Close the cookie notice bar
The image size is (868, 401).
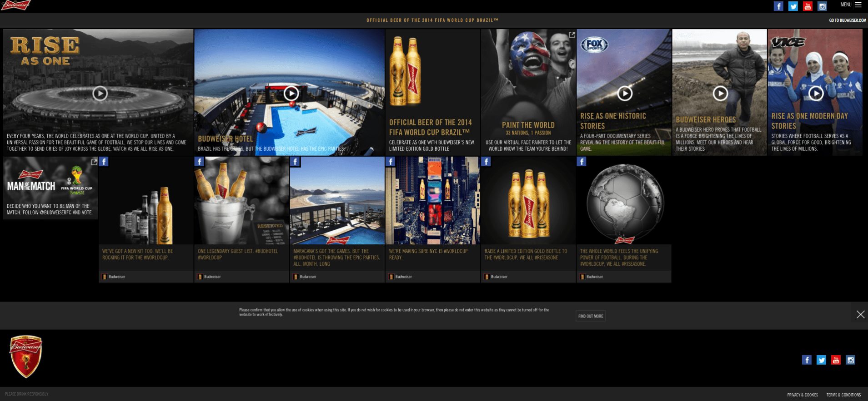(x=860, y=314)
